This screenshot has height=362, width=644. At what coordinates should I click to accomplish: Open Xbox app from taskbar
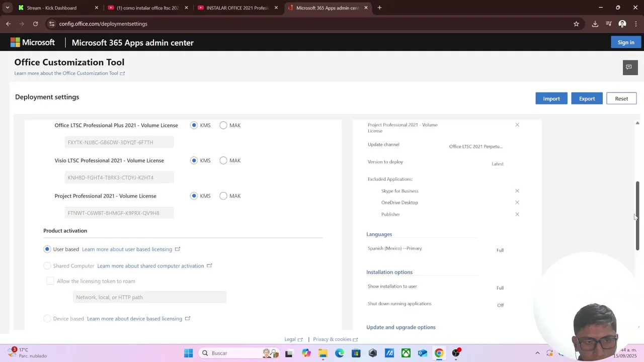[x=406, y=353]
